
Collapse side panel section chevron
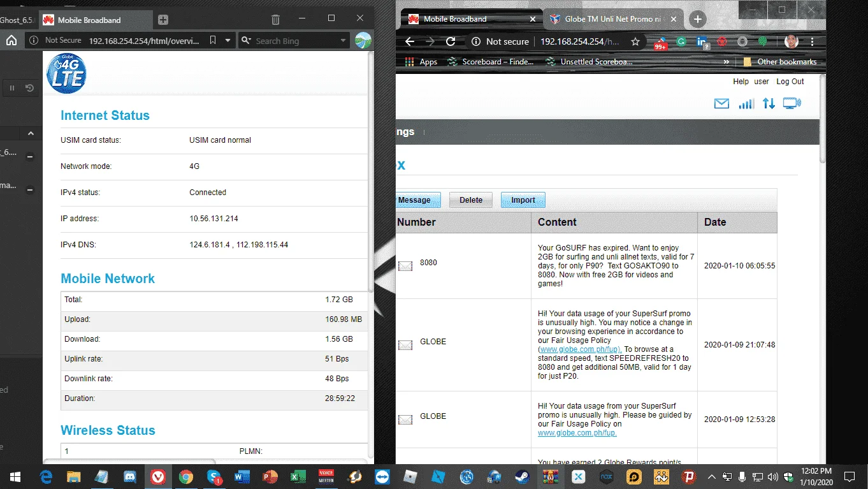pyautogui.click(x=31, y=133)
